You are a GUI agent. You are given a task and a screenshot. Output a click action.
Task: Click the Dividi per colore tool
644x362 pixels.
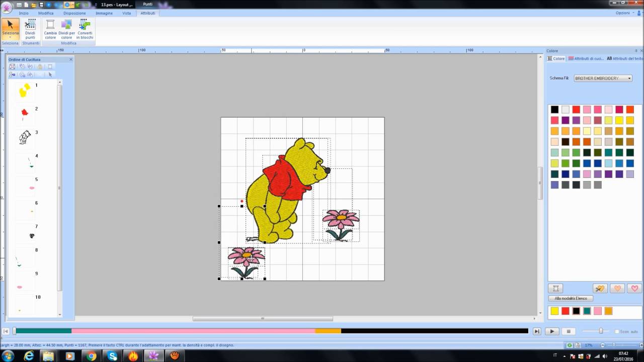tap(66, 29)
